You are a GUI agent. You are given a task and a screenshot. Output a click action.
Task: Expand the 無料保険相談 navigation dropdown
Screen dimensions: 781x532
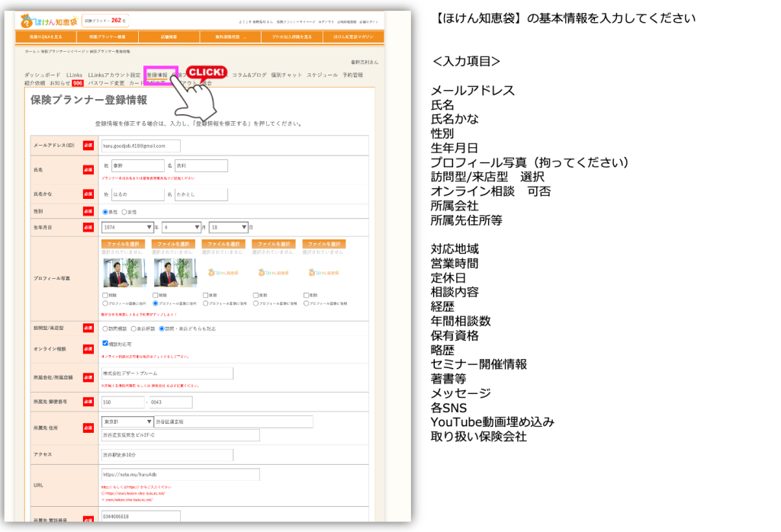pyautogui.click(x=230, y=37)
